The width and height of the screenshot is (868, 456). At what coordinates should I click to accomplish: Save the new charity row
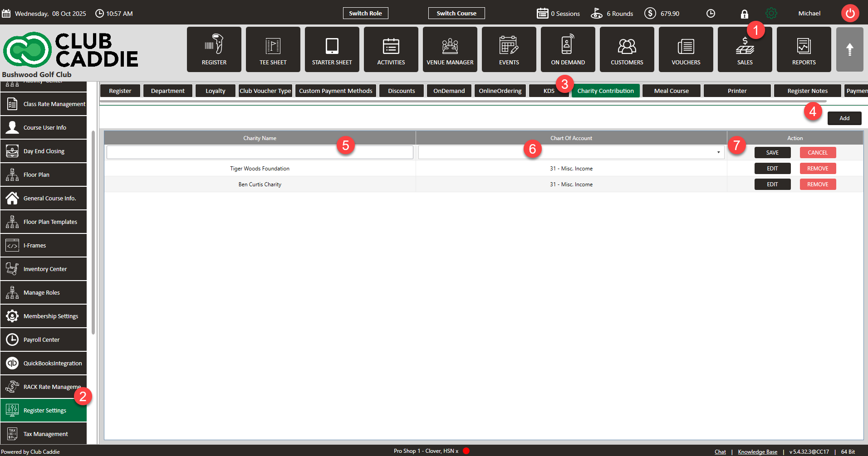point(772,153)
